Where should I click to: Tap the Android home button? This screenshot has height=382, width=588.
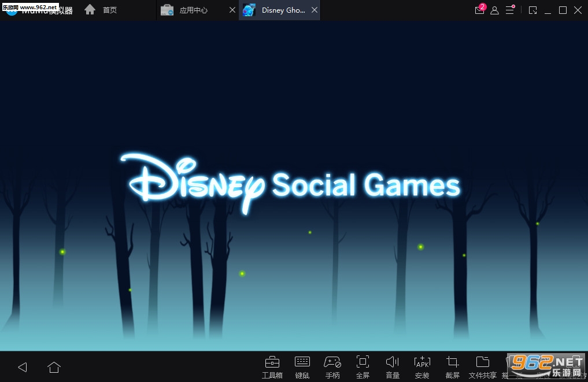coord(54,367)
